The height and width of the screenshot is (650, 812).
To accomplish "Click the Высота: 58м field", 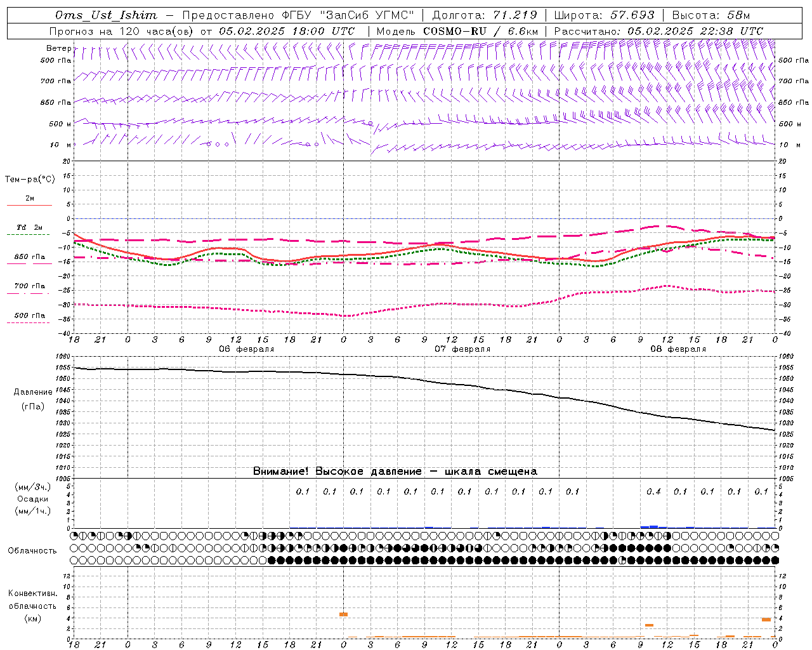I will click(710, 15).
